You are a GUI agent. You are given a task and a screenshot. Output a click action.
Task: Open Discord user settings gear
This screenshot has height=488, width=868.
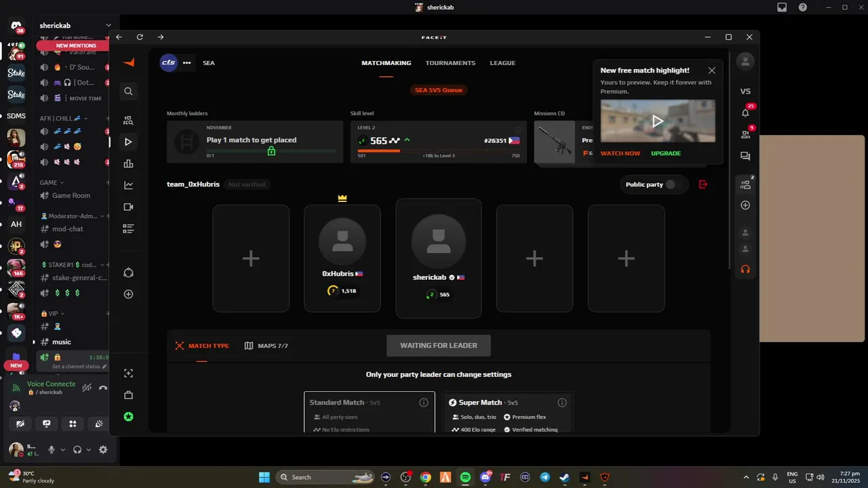103,449
